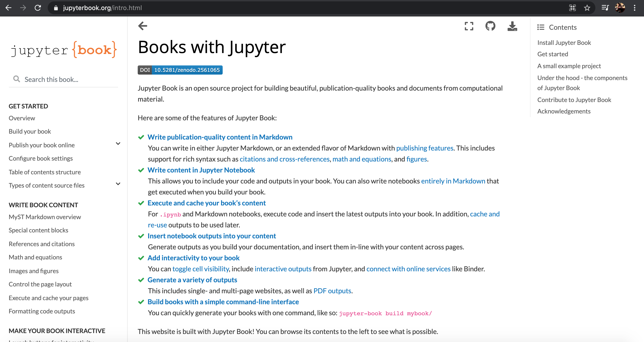
Task: Jump to Install Jupyter Book section
Action: coord(564,43)
